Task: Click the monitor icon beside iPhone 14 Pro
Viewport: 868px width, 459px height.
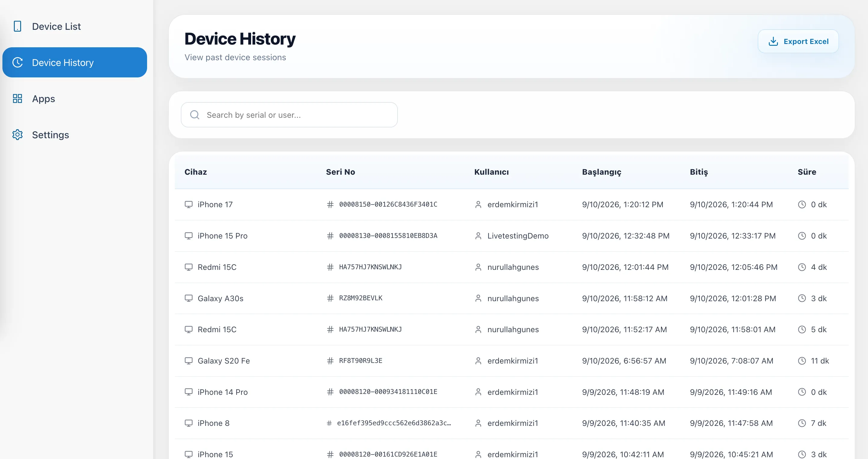Action: point(189,392)
